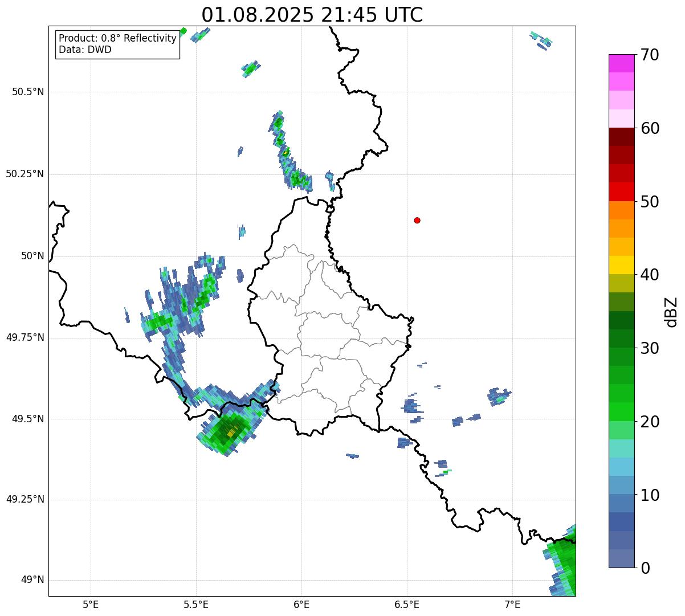Pick the bright green swatch just above 20
Viewport: 685px width, 616px height.
[621, 412]
